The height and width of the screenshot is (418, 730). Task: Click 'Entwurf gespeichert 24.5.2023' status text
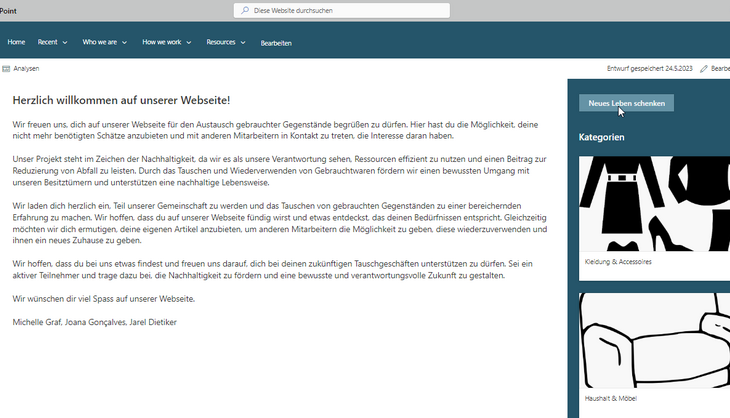pyautogui.click(x=649, y=68)
